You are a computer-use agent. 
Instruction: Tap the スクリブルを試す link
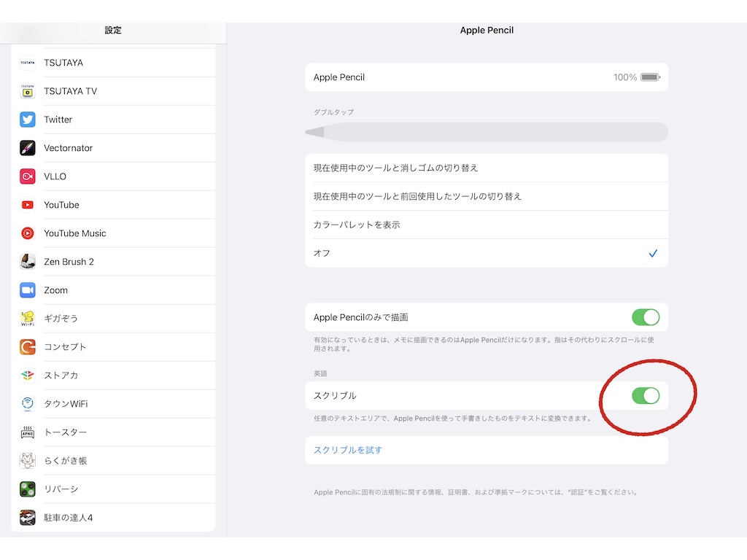(348, 450)
